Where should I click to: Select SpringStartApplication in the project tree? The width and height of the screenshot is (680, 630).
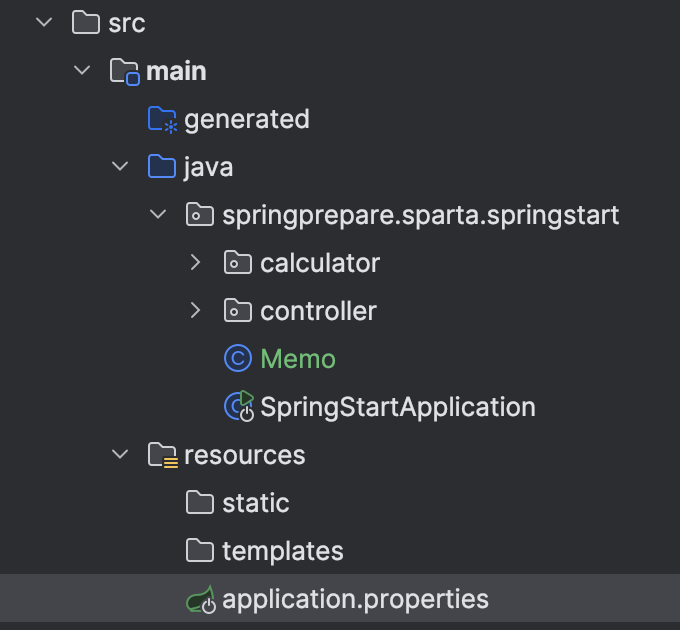(397, 407)
